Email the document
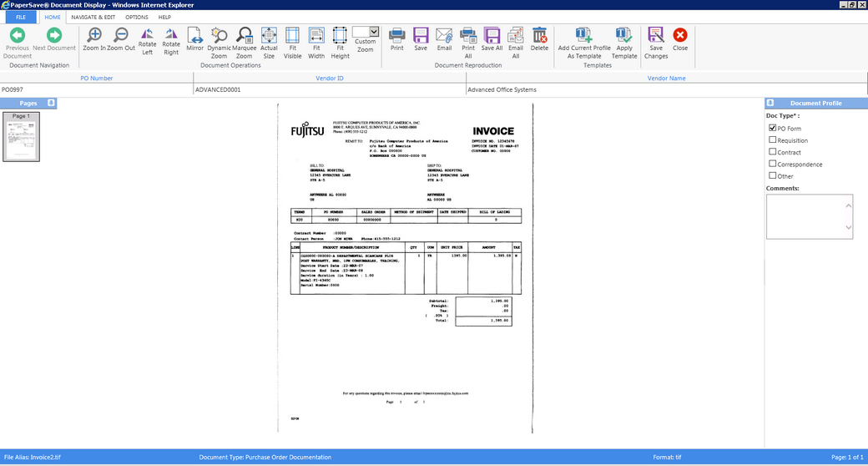The height and width of the screenshot is (466, 868). (x=444, y=35)
